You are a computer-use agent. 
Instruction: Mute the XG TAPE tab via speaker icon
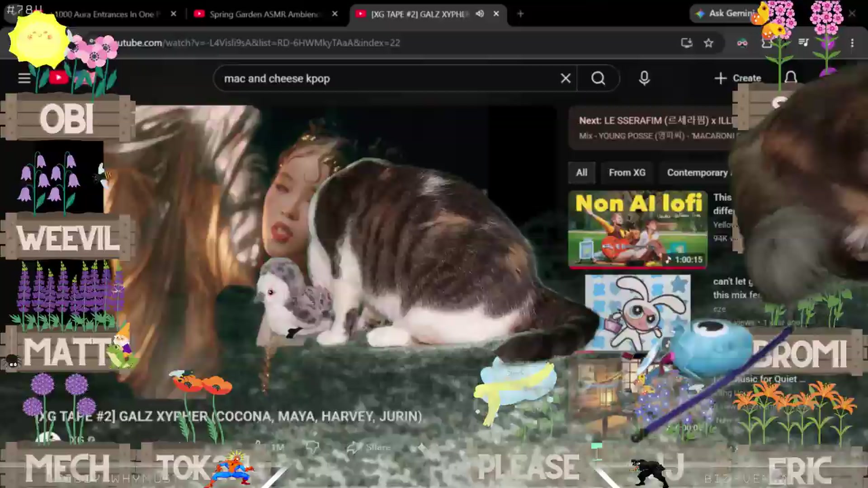480,14
